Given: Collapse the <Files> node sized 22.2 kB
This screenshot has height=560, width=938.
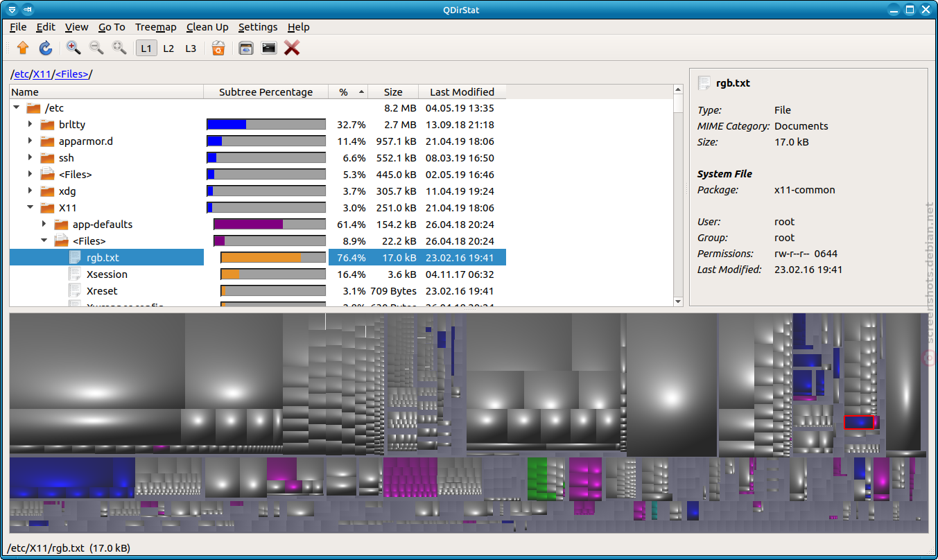Looking at the screenshot, I should (44, 241).
